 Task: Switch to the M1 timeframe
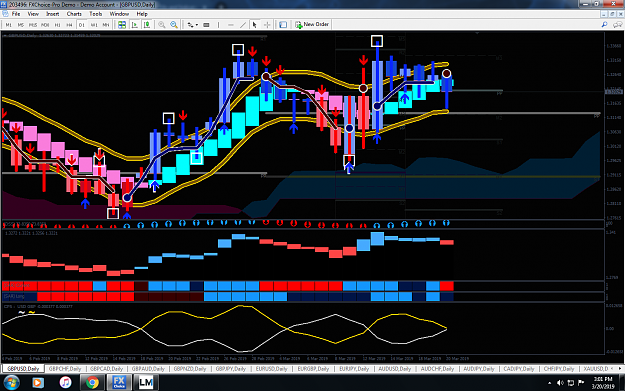coord(8,25)
